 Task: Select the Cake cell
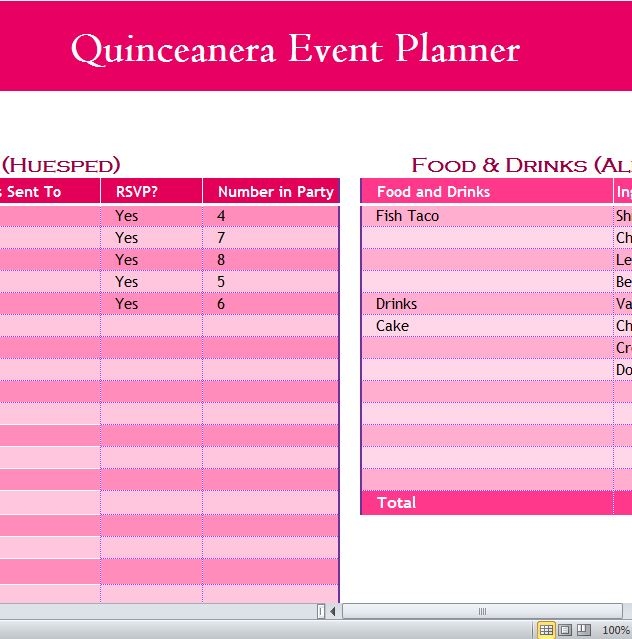click(x=392, y=326)
